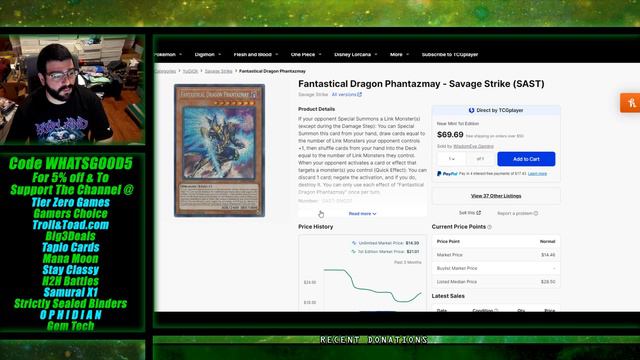Image resolution: width=640 pixels, height=360 pixels.
Task: Open the Pokemon navigation dropdown
Action: [x=168, y=54]
